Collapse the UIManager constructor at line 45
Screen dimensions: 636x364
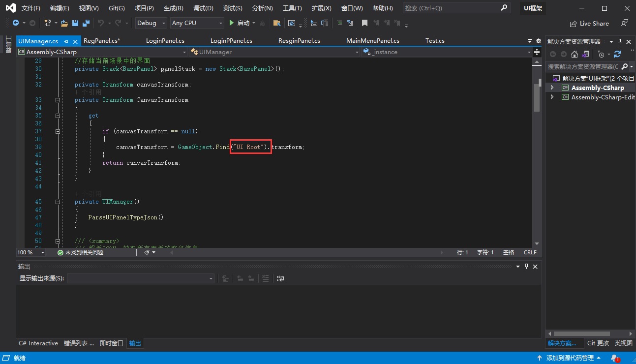[x=58, y=202]
